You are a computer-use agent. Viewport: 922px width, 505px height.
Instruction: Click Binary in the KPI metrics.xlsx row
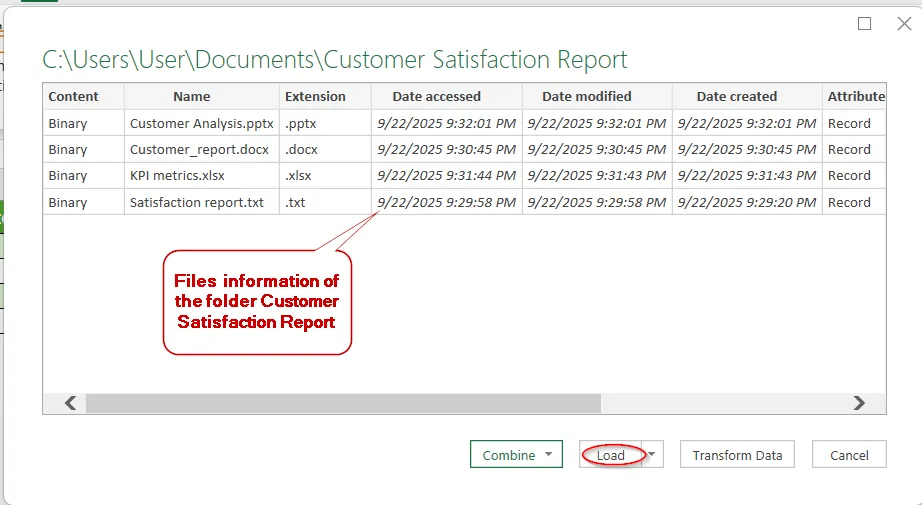coord(83,175)
